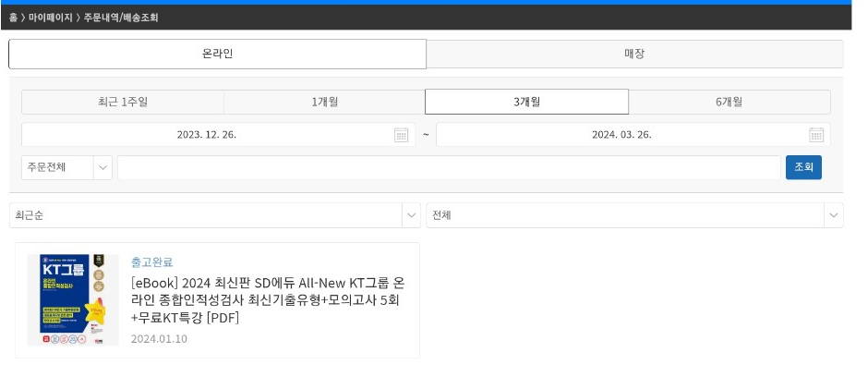Click the 홈 breadcrumb link
Image resolution: width=868 pixels, height=377 pixels.
pyautogui.click(x=13, y=18)
